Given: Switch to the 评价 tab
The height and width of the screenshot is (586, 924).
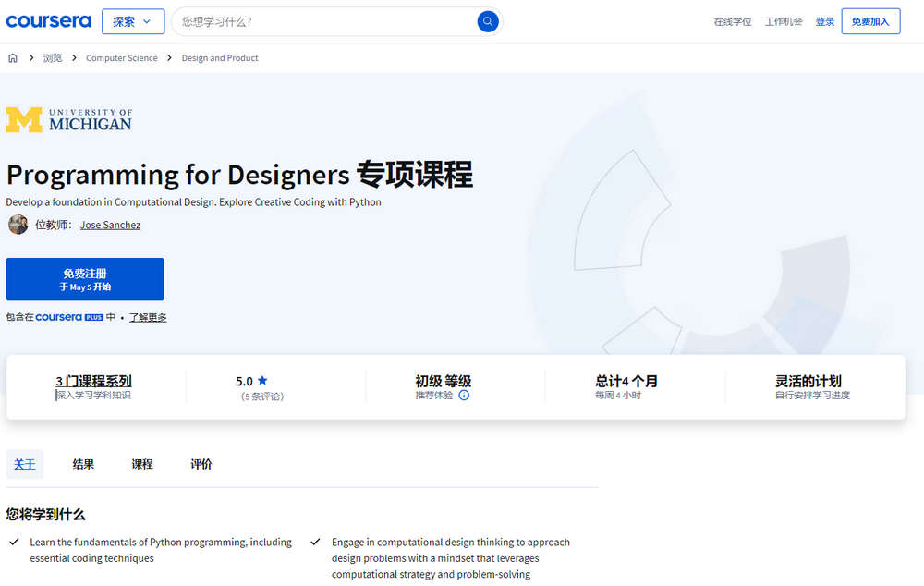Looking at the screenshot, I should pyautogui.click(x=201, y=464).
